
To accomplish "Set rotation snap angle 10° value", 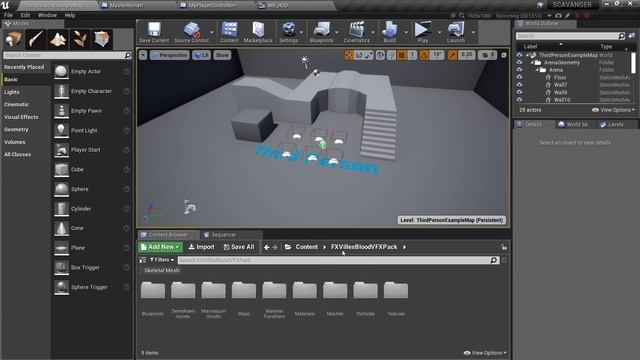I will 437,55.
